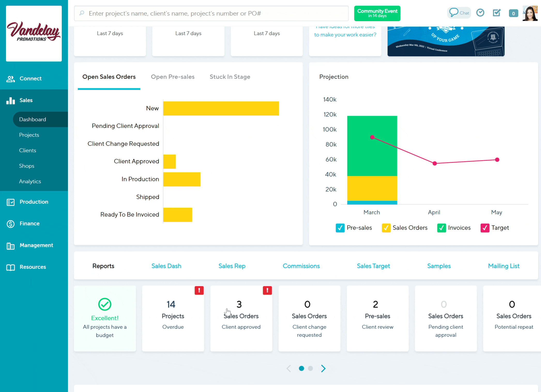
Task: Uncheck the Pre-sales projection filter
Action: 340,228
